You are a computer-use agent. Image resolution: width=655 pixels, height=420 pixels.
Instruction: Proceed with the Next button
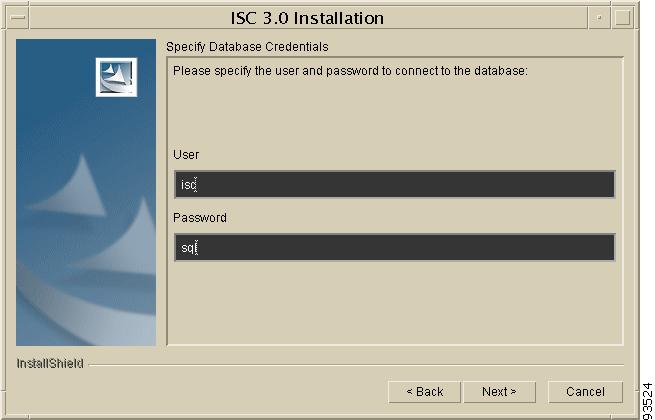tap(499, 392)
